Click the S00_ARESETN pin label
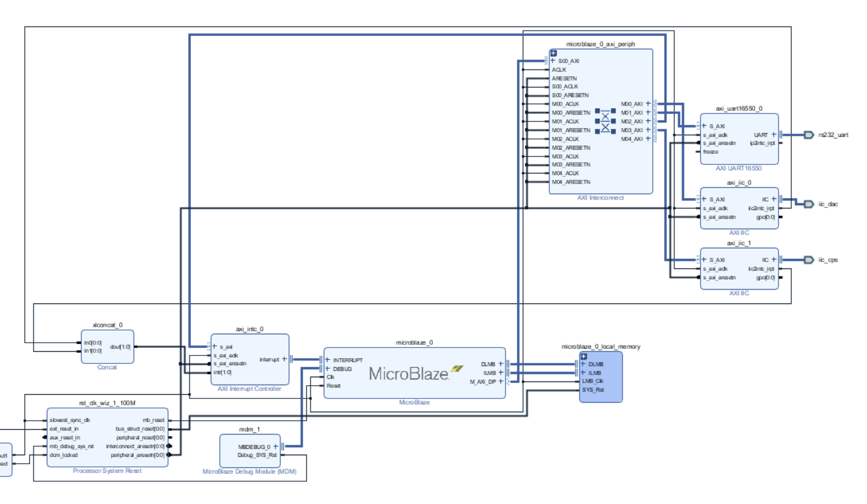The width and height of the screenshot is (867, 504). pos(570,95)
